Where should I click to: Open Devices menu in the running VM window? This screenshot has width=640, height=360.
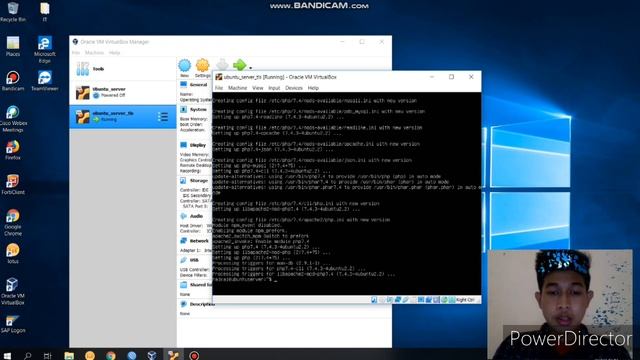point(294,88)
